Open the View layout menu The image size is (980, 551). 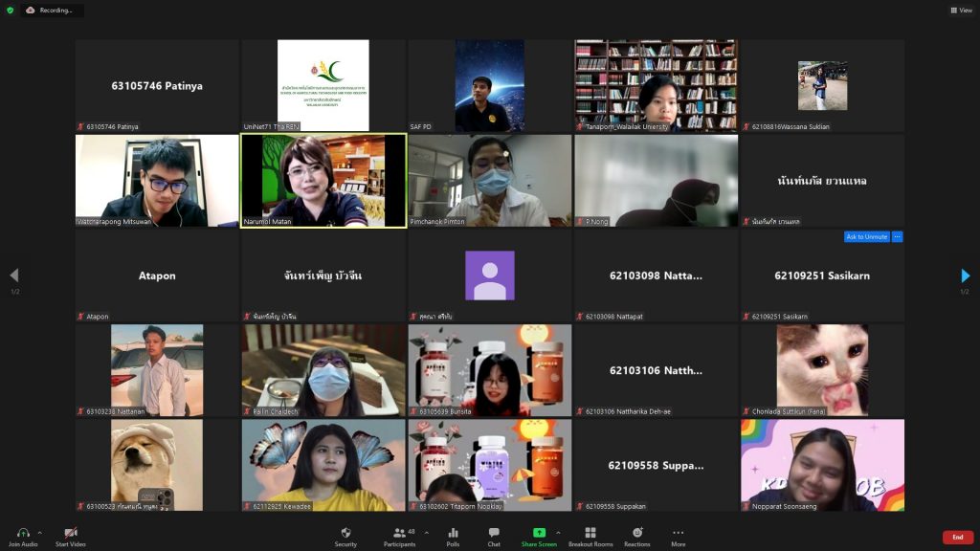point(960,11)
